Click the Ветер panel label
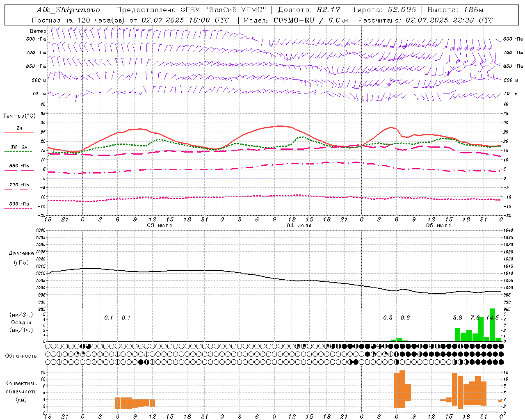The image size is (525, 420). coord(38,31)
